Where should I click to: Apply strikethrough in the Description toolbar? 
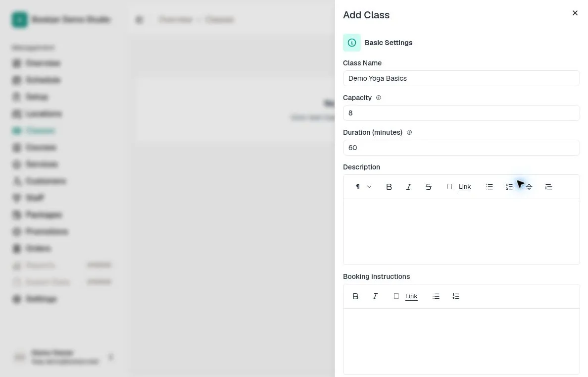[429, 187]
